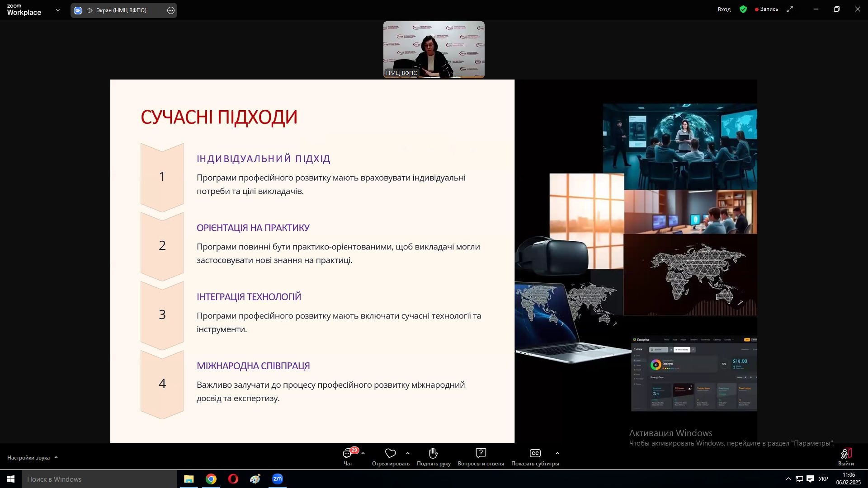
Task: Expand chat options arrow
Action: point(363,453)
